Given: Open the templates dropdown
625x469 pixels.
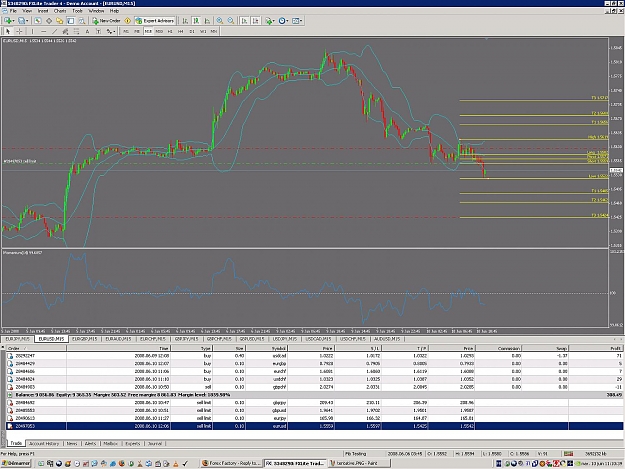Looking at the screenshot, I should click(297, 21).
